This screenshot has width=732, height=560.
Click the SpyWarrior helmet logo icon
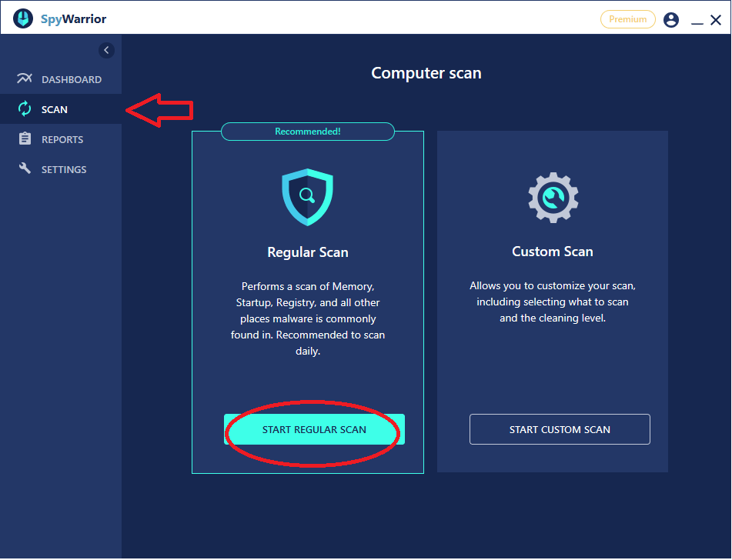23,18
